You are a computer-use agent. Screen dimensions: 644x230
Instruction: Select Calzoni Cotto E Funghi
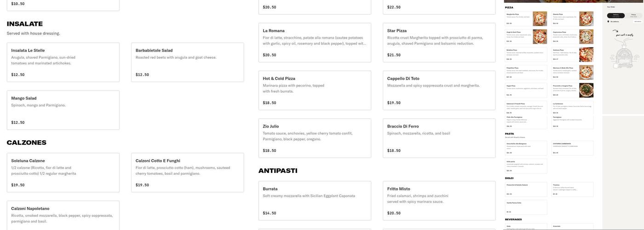187,172
